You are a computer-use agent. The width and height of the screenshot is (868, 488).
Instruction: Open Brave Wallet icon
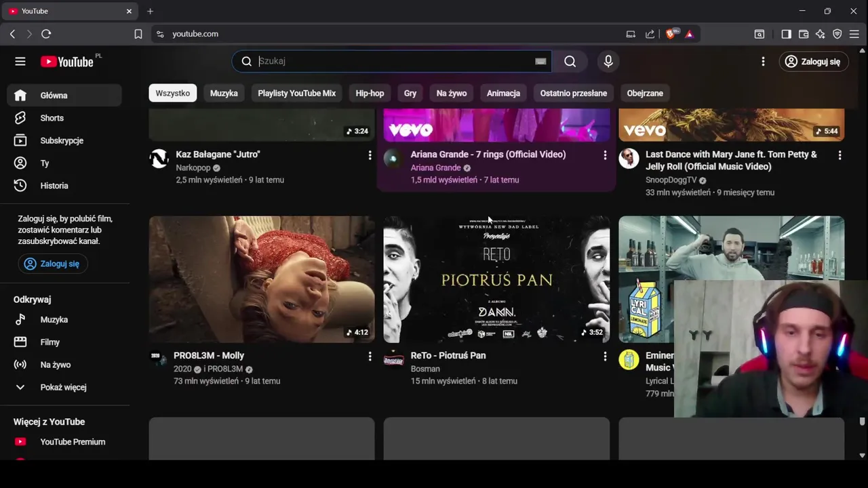point(804,34)
